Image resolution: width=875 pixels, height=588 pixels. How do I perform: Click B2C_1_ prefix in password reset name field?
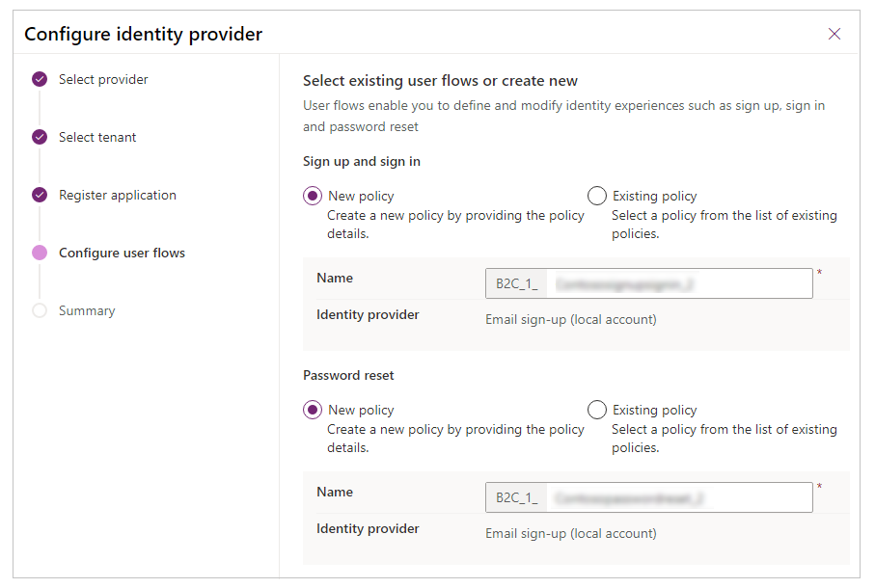pyautogui.click(x=516, y=498)
